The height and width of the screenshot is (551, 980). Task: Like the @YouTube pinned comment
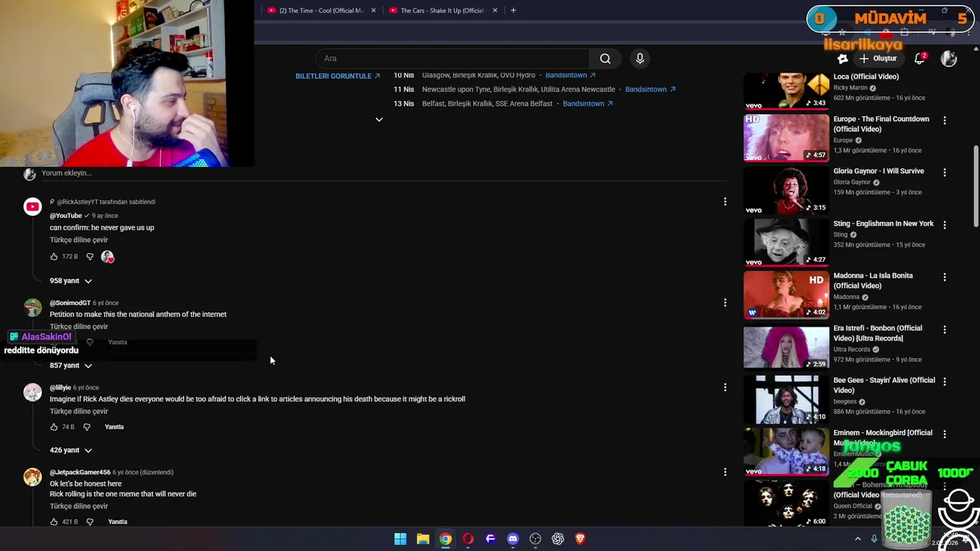[54, 256]
